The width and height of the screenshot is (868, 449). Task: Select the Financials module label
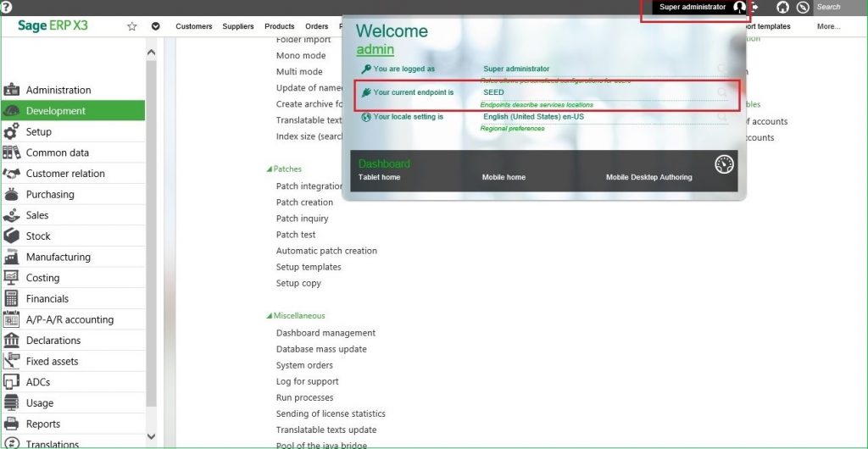pos(47,298)
